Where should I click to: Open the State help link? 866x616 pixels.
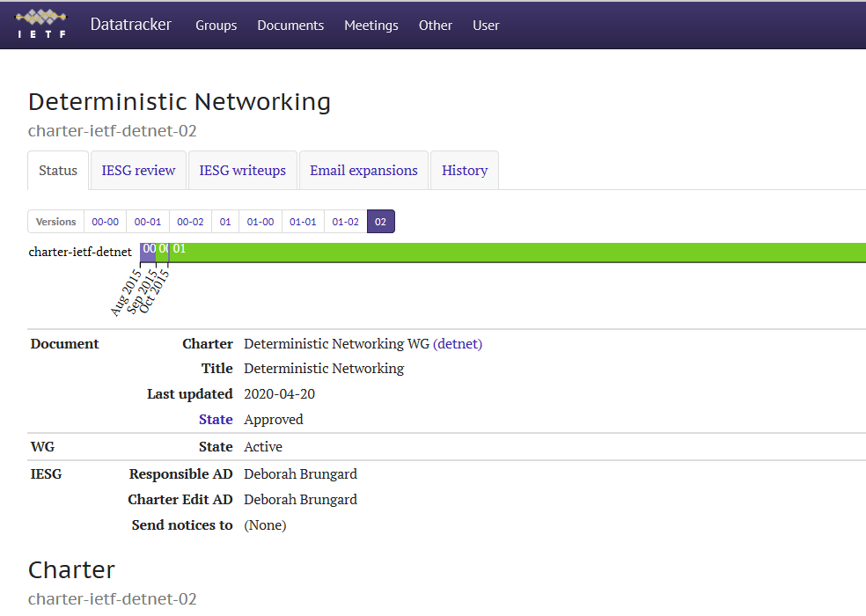pos(216,420)
